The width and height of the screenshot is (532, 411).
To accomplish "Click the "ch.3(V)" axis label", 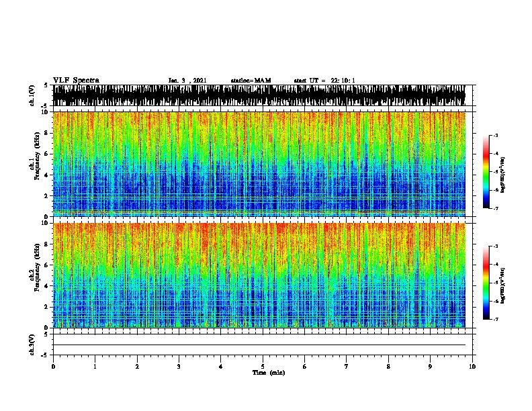I will (x=32, y=345).
